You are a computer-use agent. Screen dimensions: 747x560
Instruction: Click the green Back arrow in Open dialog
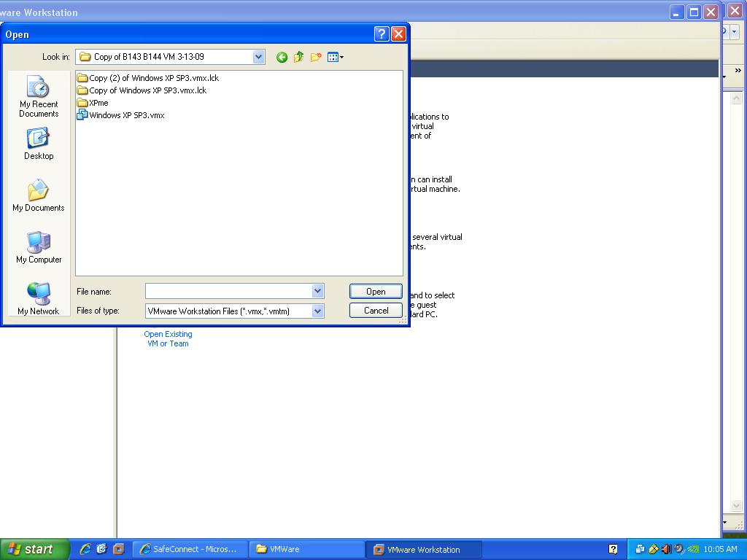[x=282, y=57]
